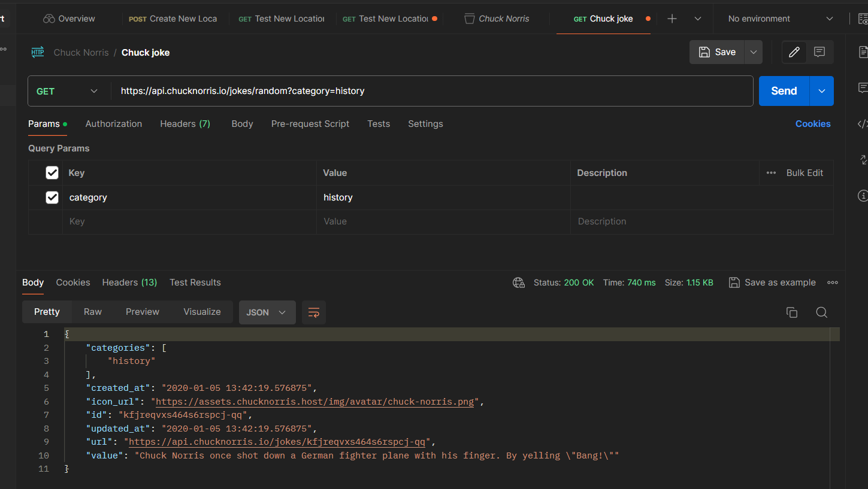Image resolution: width=868 pixels, height=489 pixels.
Task: Switch response view to Visualize
Action: pos(202,312)
